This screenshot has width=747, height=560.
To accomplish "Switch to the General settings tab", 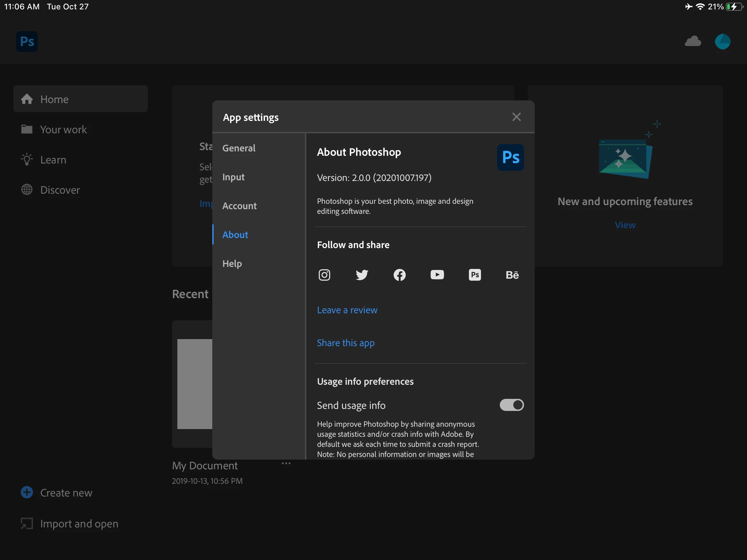I will [239, 148].
